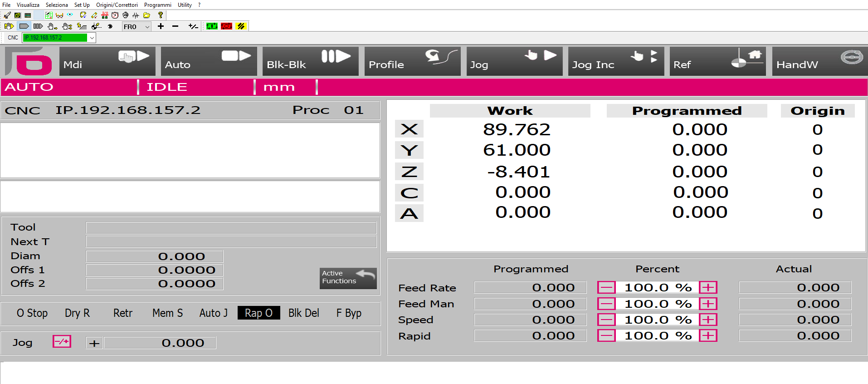Image resolution: width=868 pixels, height=384 pixels.
Task: Click the minus sign toolbar button
Action: coord(175,26)
